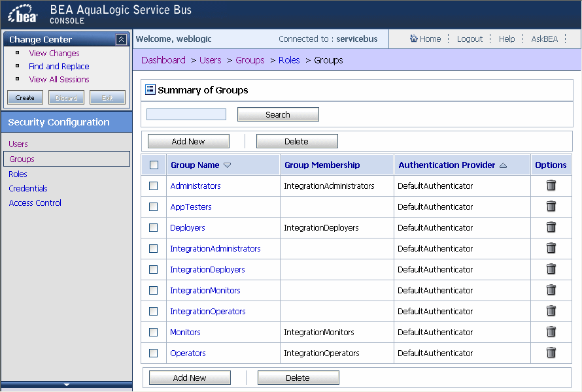Image resolution: width=582 pixels, height=392 pixels.
Task: Trash the IntegrationOperators group
Action: (551, 311)
